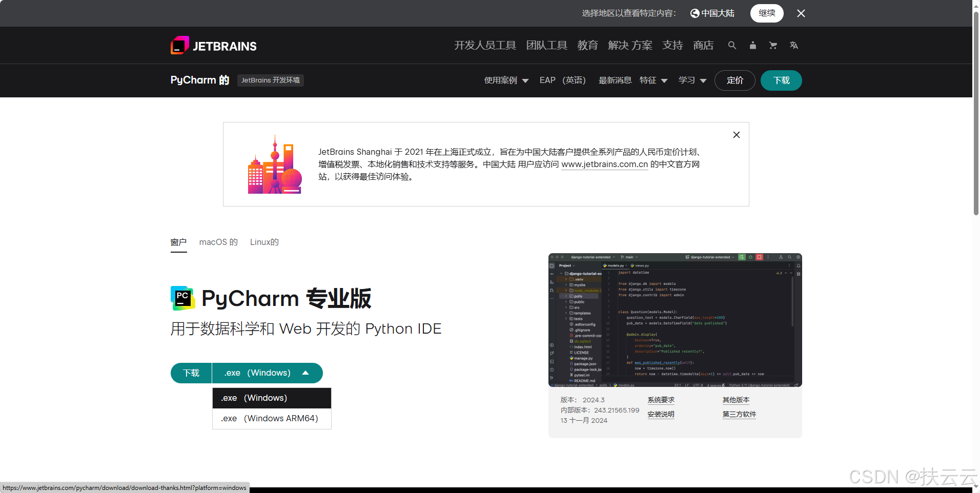Click the PyCharm 的 product title
Image resolution: width=980 pixels, height=493 pixels.
pyautogui.click(x=200, y=80)
